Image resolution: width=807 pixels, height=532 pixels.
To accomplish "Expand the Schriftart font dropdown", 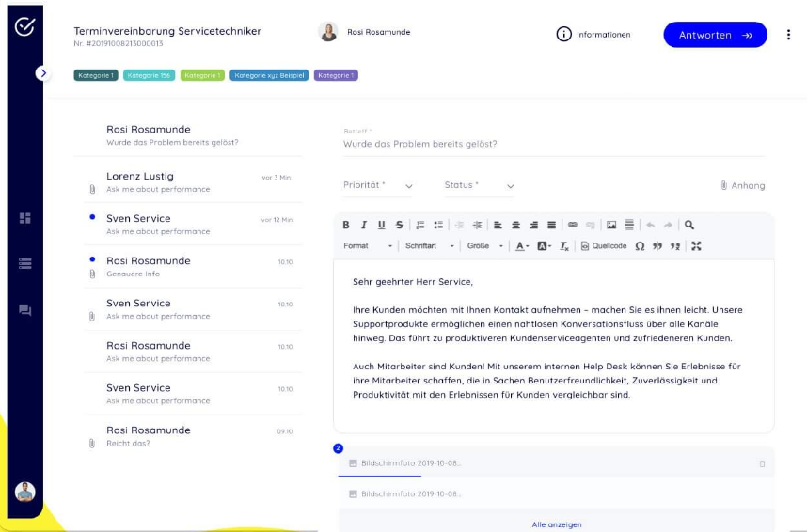I will (430, 246).
